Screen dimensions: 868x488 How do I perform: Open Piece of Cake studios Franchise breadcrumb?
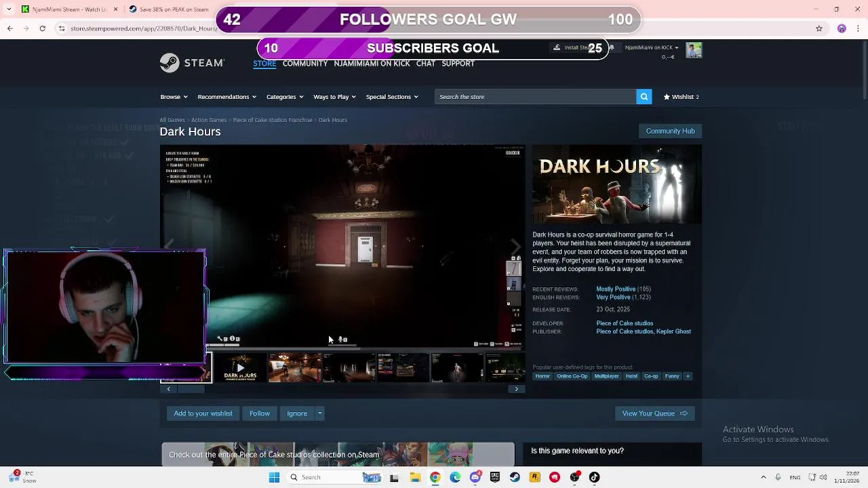tap(273, 120)
